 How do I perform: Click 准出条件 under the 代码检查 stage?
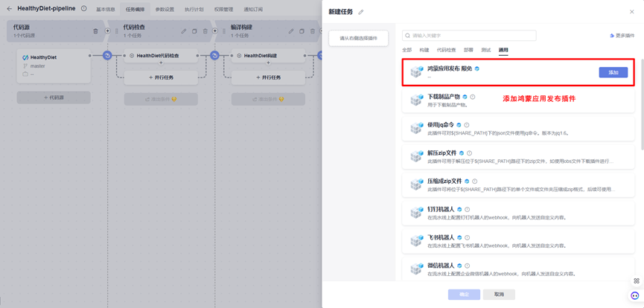click(x=161, y=100)
